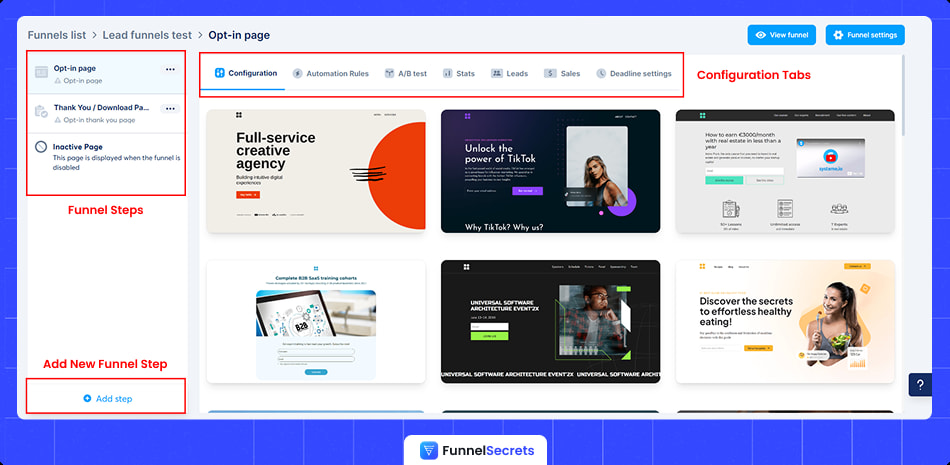The width and height of the screenshot is (950, 465).
Task: Open the Sales tab
Action: pyautogui.click(x=562, y=73)
